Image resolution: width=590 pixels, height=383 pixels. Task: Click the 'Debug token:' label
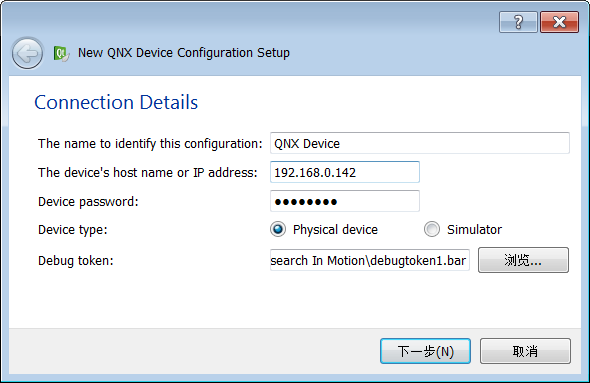pos(76,260)
